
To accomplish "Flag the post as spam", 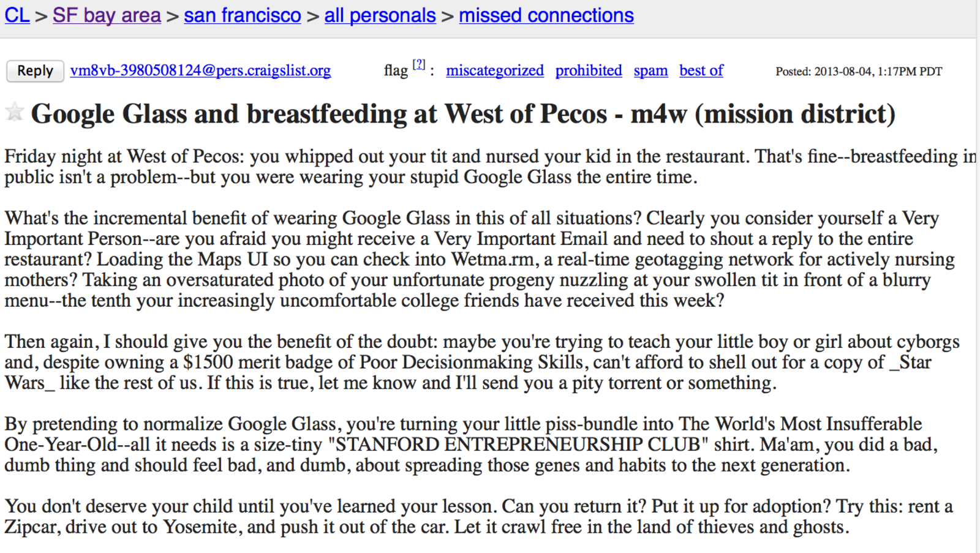I will pyautogui.click(x=650, y=71).
